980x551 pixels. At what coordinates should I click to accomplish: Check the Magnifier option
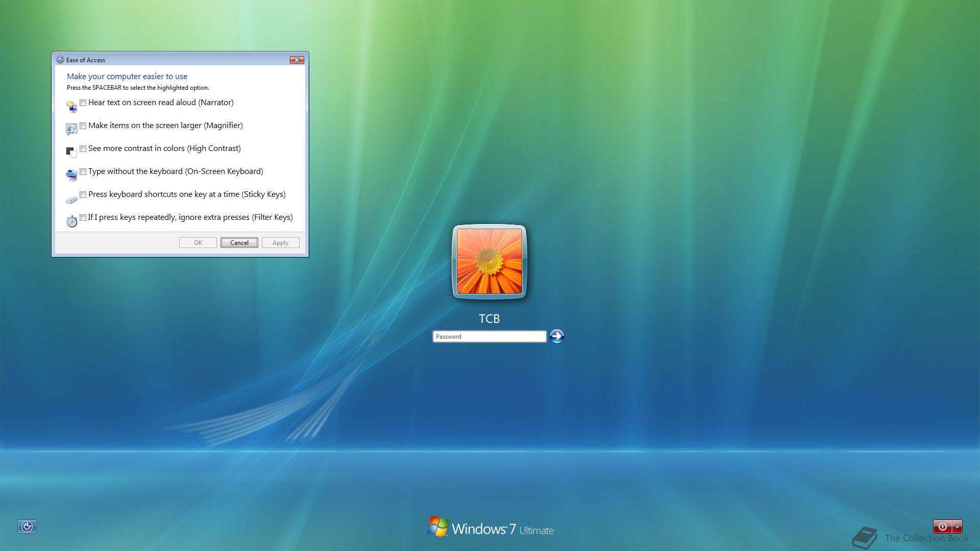click(x=83, y=126)
